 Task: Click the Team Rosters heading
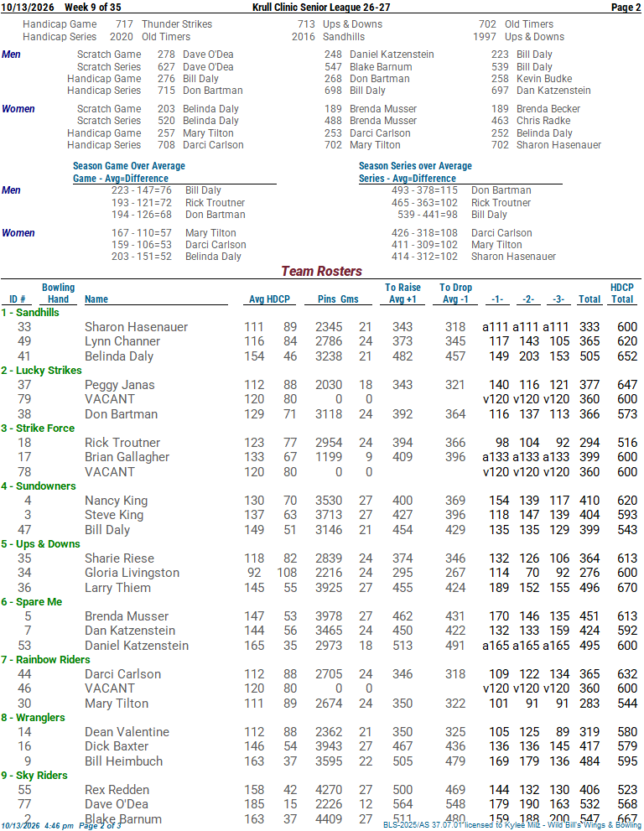[321, 272]
